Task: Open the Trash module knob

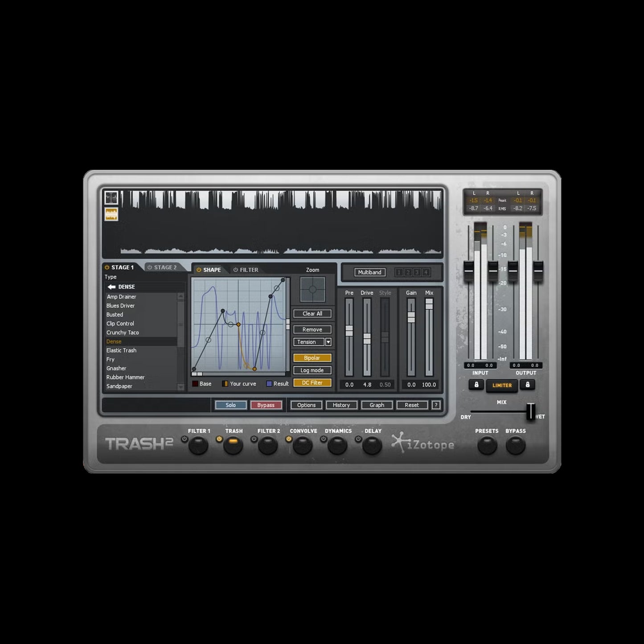Action: click(x=233, y=445)
